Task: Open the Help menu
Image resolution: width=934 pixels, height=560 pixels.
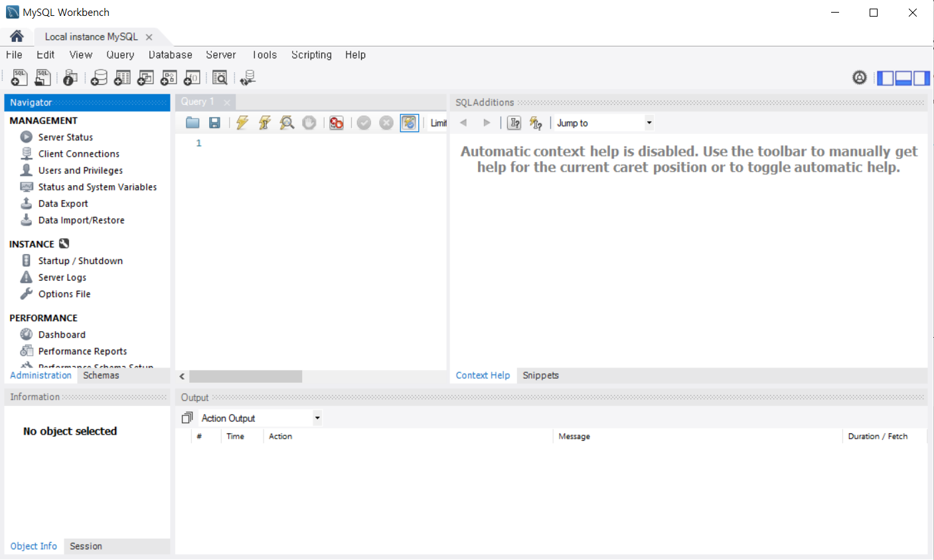Action: click(x=355, y=54)
